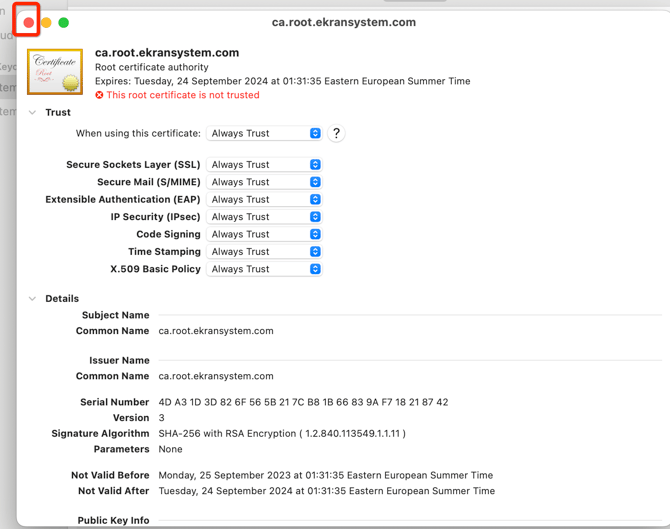
Task: Click the green zoom window button
Action: coord(64,22)
